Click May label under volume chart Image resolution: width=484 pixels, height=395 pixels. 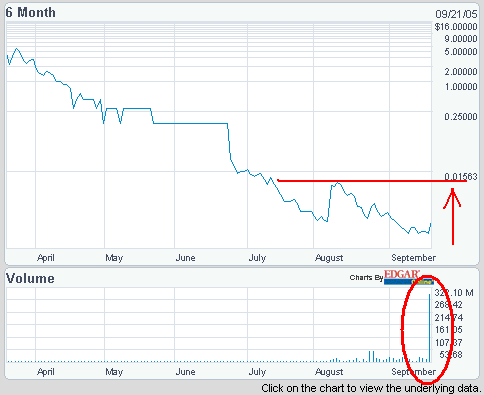pyautogui.click(x=114, y=372)
